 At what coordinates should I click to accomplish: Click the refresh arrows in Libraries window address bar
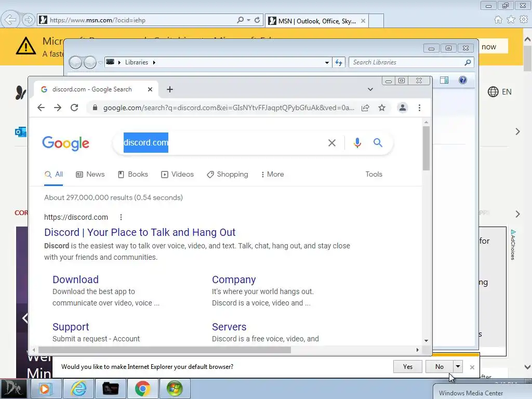click(339, 62)
